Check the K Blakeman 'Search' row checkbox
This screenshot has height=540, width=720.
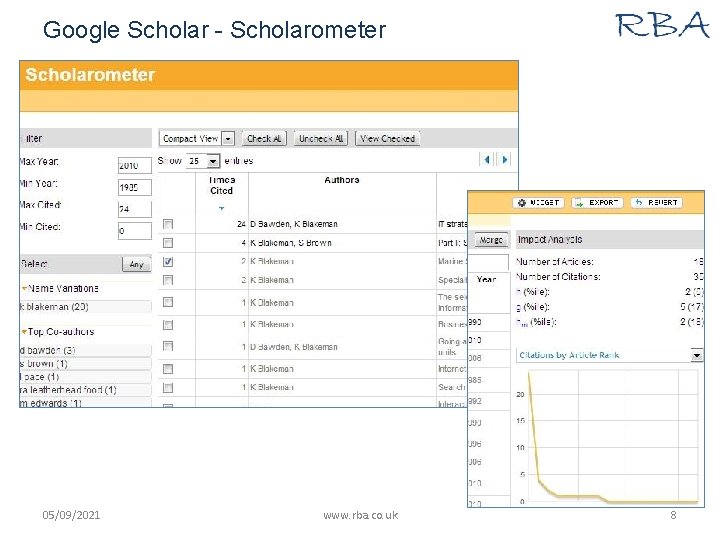pyautogui.click(x=168, y=388)
